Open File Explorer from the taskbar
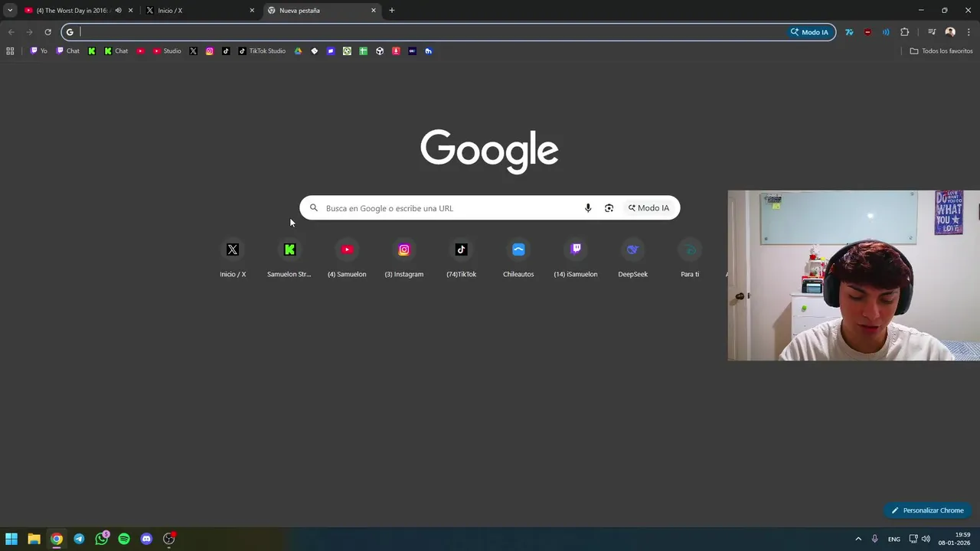Viewport: 980px width, 551px height. click(x=34, y=539)
